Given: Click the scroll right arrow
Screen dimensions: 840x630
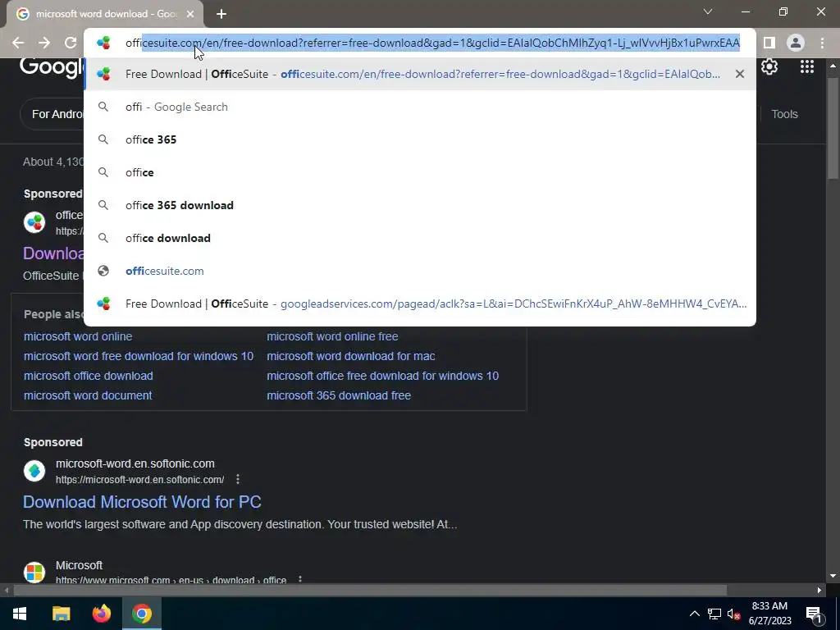Looking at the screenshot, I should [819, 591].
